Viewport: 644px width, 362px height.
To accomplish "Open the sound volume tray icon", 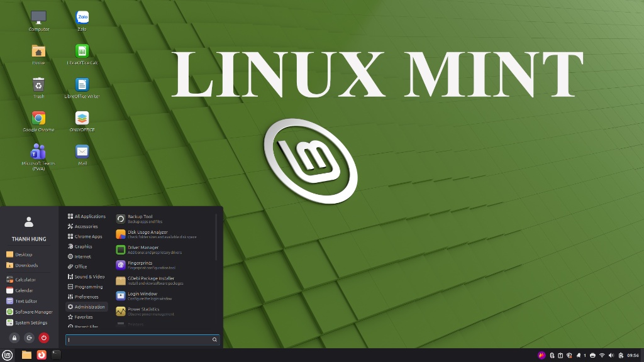I will [611, 356].
